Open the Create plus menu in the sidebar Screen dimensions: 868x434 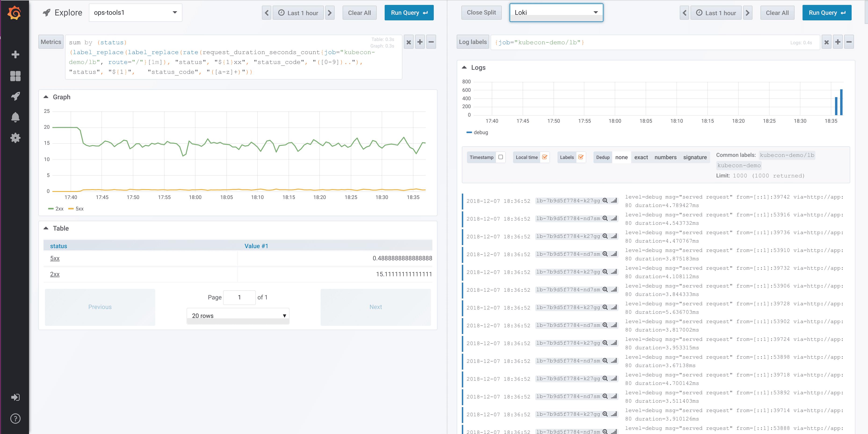pos(15,54)
